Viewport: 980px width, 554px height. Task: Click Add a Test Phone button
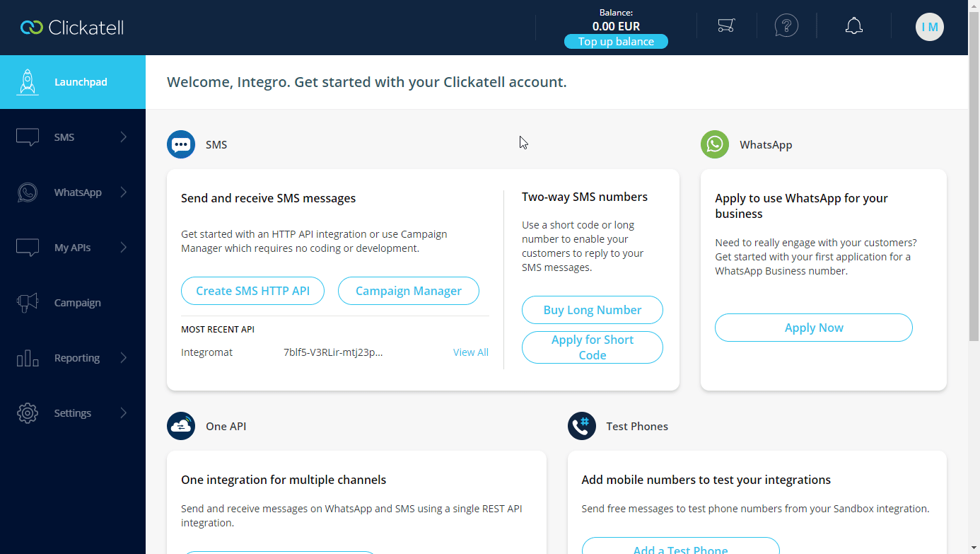click(681, 546)
